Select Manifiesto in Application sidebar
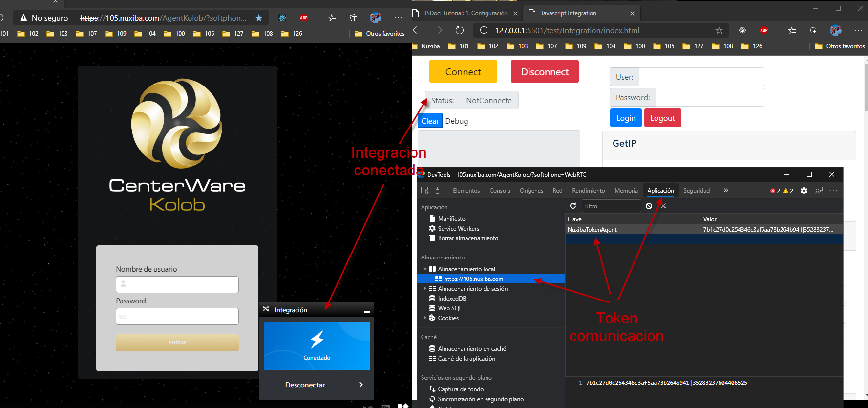 click(451, 219)
